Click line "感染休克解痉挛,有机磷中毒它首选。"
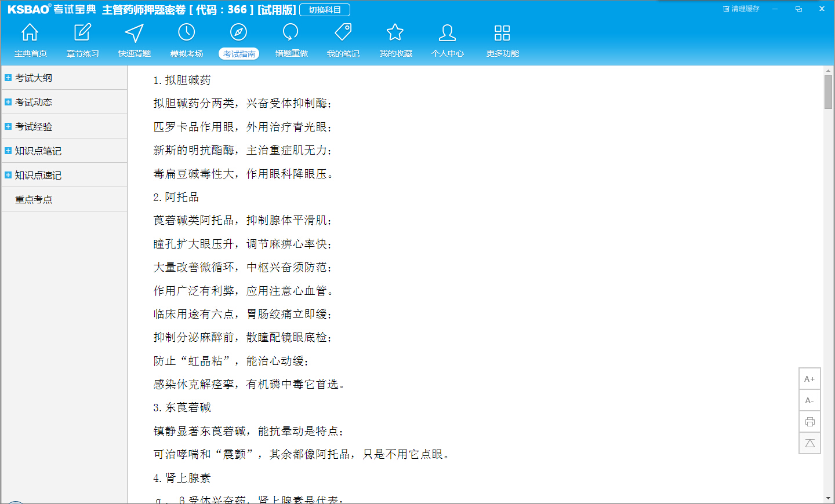 [x=249, y=384]
